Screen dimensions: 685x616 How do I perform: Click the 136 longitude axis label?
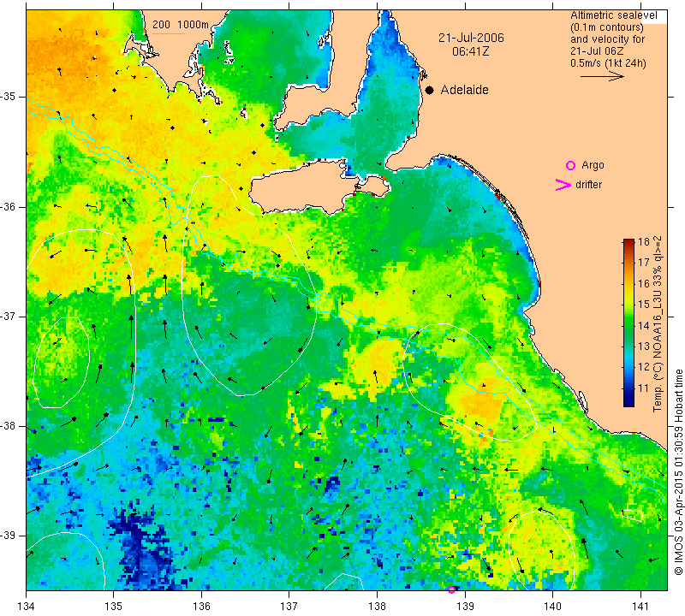pos(201,607)
